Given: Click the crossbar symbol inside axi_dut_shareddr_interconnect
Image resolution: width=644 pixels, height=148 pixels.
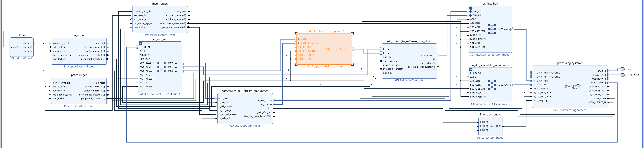Looking at the screenshot, I should (492, 85).
